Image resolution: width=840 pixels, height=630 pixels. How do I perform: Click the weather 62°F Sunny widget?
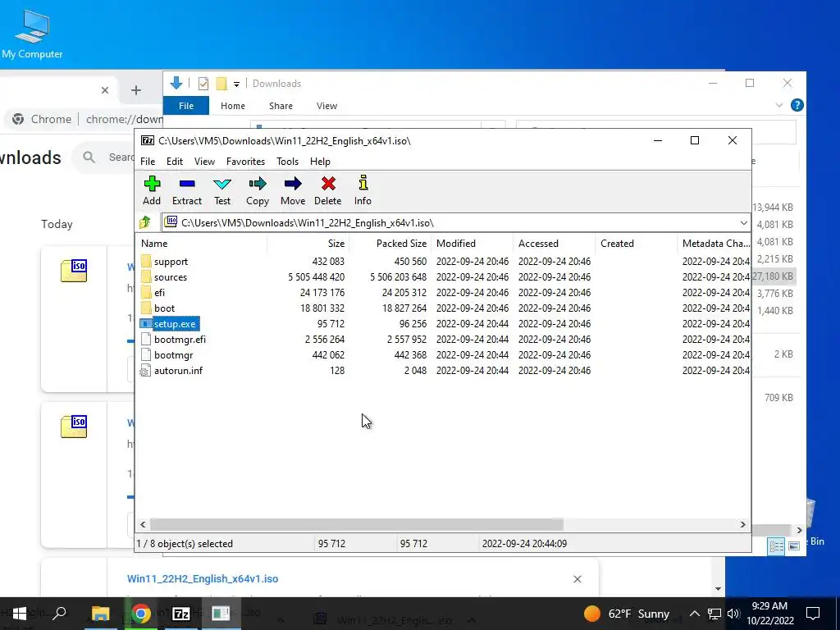(626, 614)
